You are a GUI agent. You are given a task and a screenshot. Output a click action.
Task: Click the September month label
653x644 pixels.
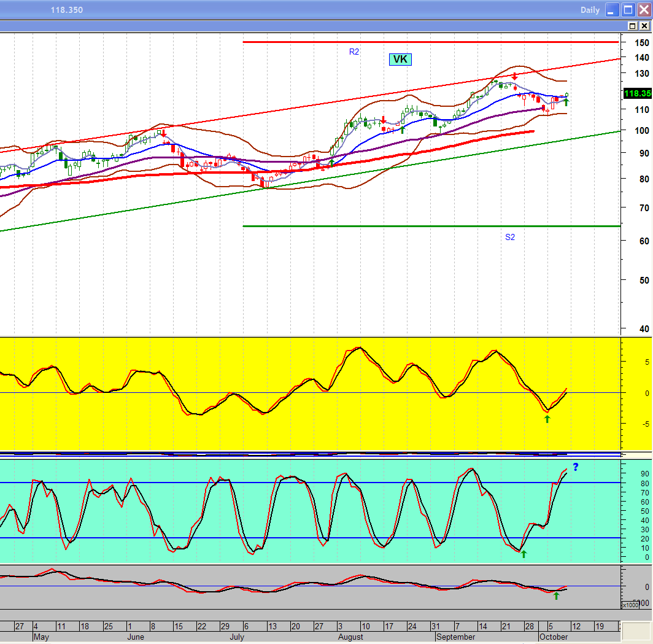point(455,637)
